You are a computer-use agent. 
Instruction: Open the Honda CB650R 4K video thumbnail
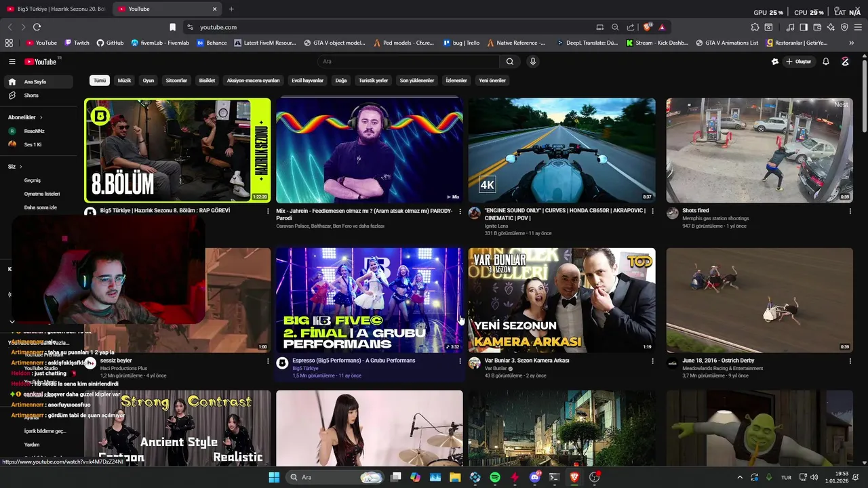point(561,150)
